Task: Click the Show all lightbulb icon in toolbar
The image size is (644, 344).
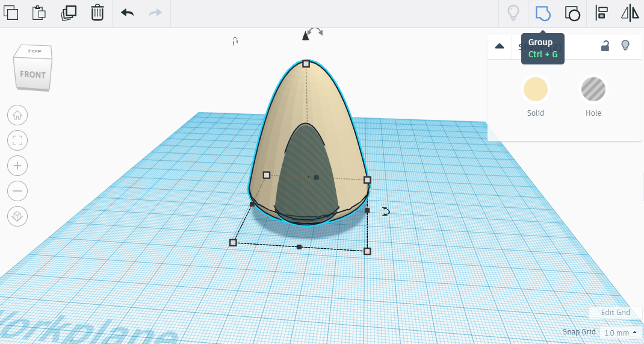Action: click(513, 13)
